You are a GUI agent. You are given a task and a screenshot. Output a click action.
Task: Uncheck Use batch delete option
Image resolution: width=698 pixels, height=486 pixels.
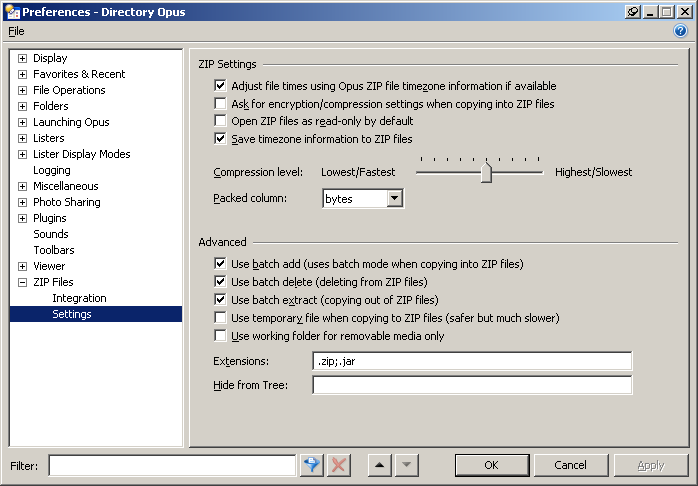coord(221,282)
